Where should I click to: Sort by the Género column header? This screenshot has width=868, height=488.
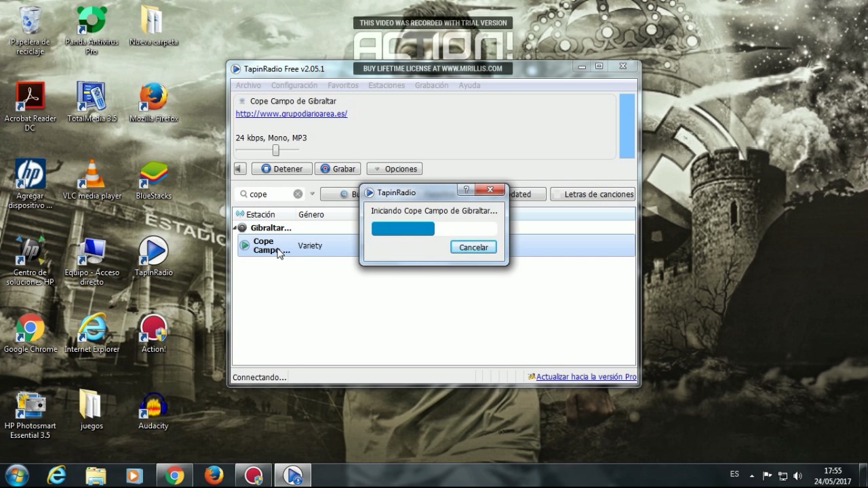(311, 214)
